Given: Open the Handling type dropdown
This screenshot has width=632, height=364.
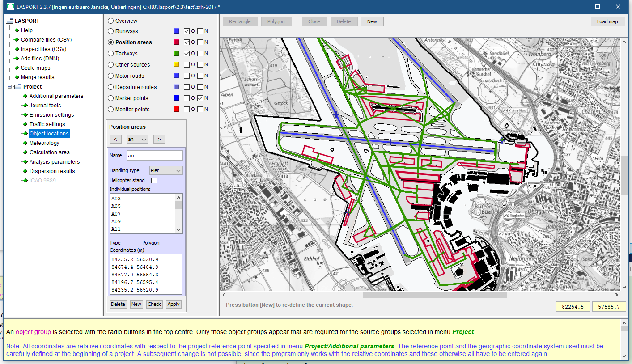Looking at the screenshot, I should [166, 170].
